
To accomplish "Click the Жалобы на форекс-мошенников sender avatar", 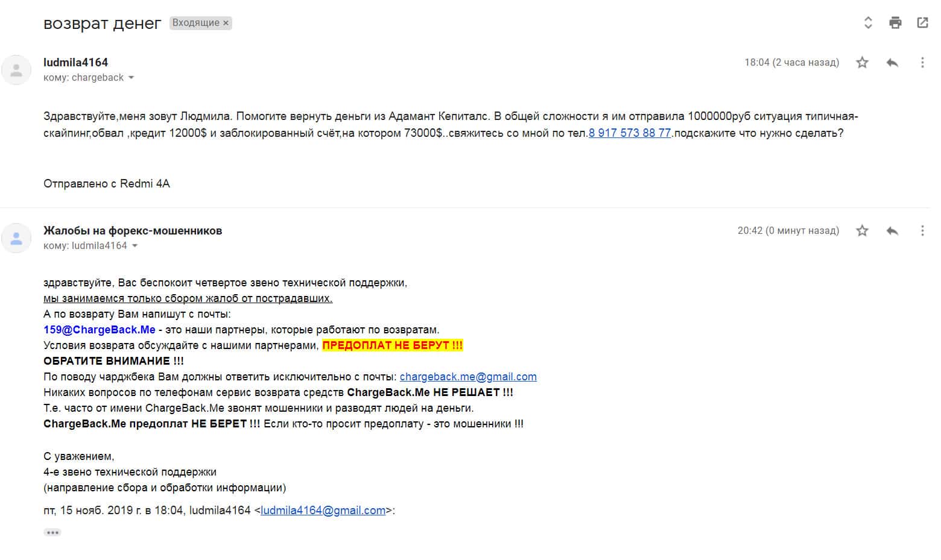I will pos(16,238).
